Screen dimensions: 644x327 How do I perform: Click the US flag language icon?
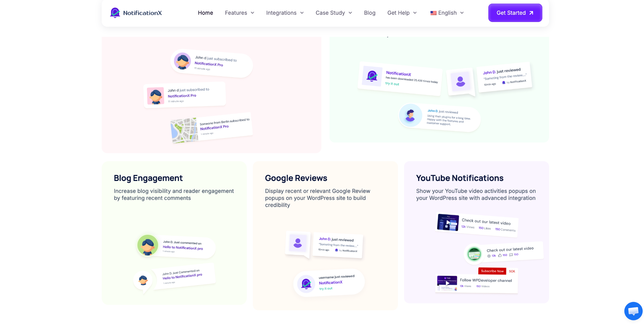(x=433, y=13)
